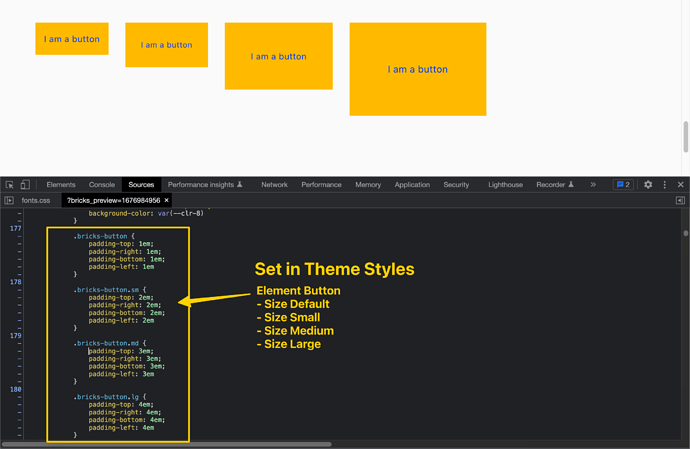Click the largest 'I am a button'
This screenshot has height=449, width=690.
418,69
